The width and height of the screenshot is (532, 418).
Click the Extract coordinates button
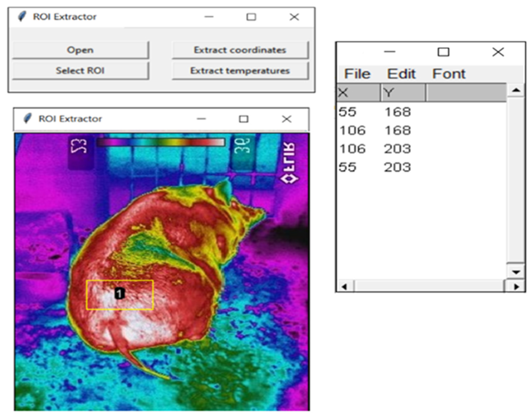[x=240, y=50]
